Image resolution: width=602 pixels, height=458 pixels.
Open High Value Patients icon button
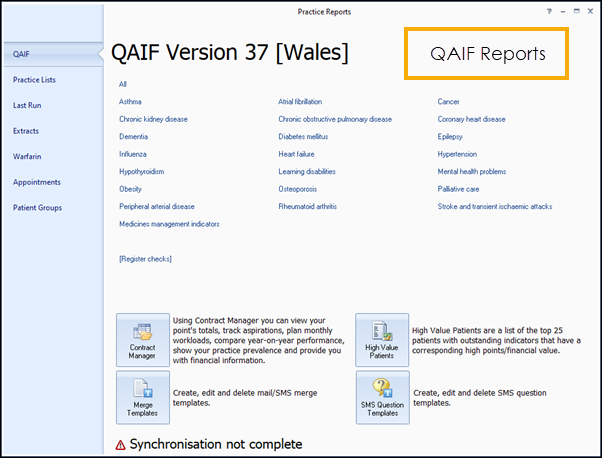tap(381, 340)
